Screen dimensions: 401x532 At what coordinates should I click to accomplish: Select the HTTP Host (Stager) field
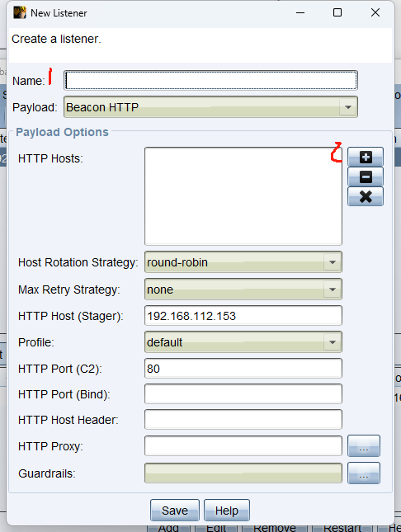[243, 316]
